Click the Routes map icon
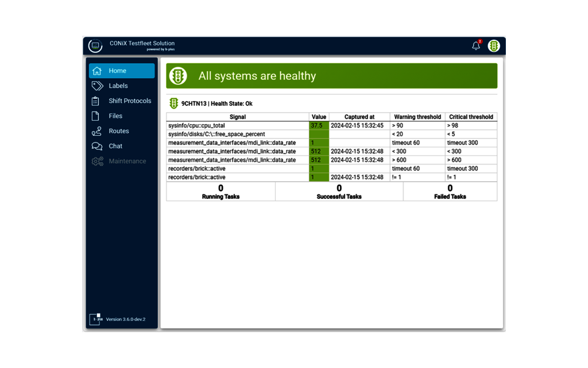This screenshot has width=588, height=368. (96, 131)
